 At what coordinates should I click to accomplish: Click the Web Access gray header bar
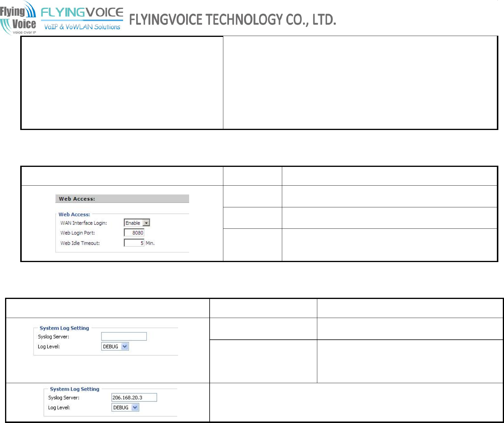click(122, 199)
